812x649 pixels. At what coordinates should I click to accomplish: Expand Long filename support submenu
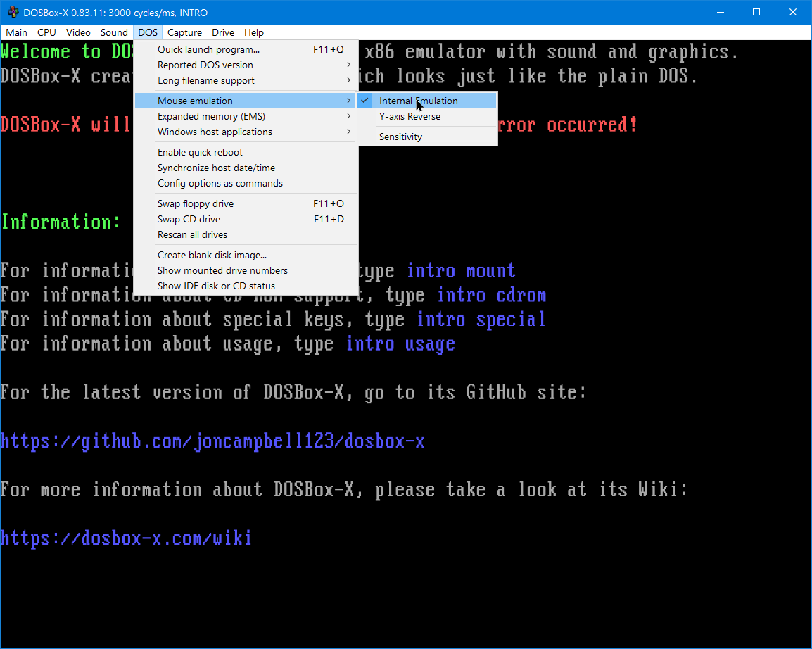tap(246, 81)
